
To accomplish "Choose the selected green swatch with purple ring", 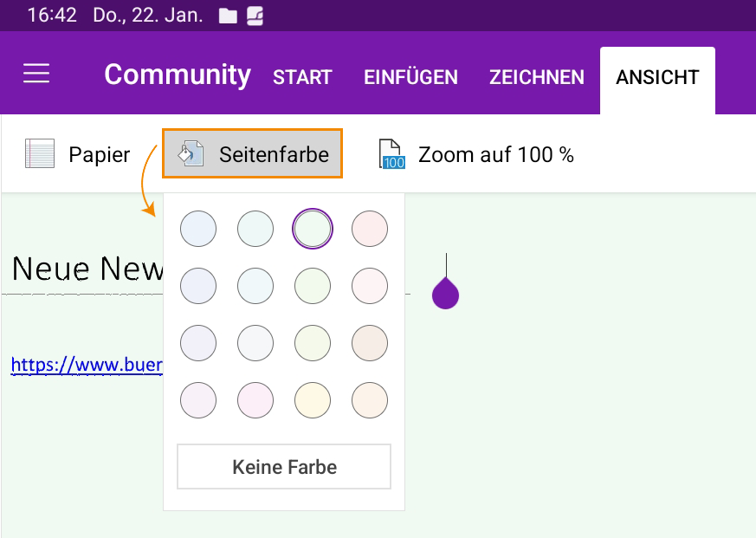I will point(313,230).
